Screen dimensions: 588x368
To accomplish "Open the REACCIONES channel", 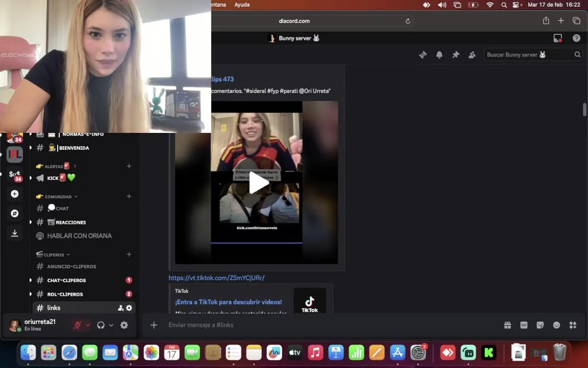I will [x=84, y=222].
